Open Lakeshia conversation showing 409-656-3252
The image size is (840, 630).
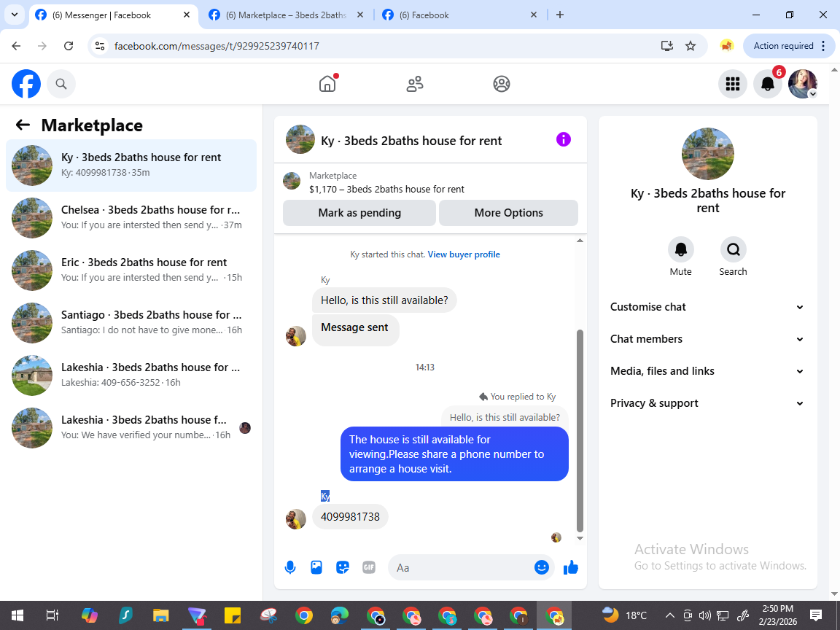[131, 375]
